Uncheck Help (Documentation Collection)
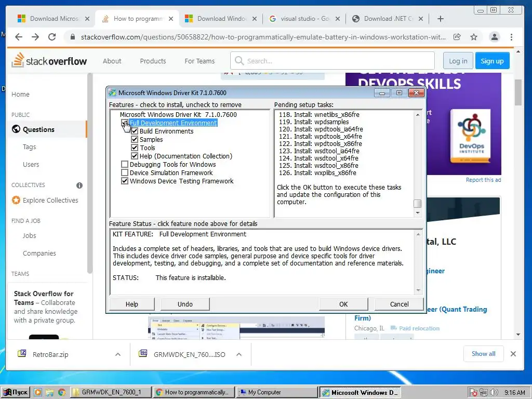Viewport: 532px width, 399px height. (x=135, y=156)
